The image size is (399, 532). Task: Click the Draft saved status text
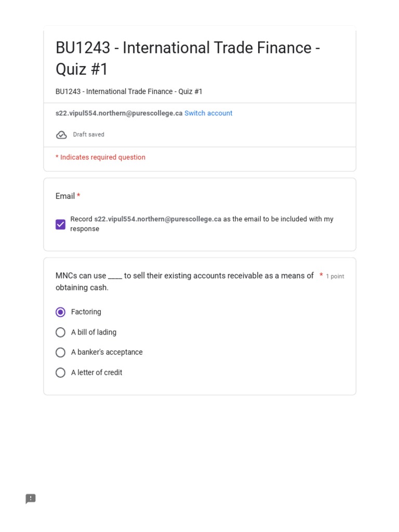(88, 135)
